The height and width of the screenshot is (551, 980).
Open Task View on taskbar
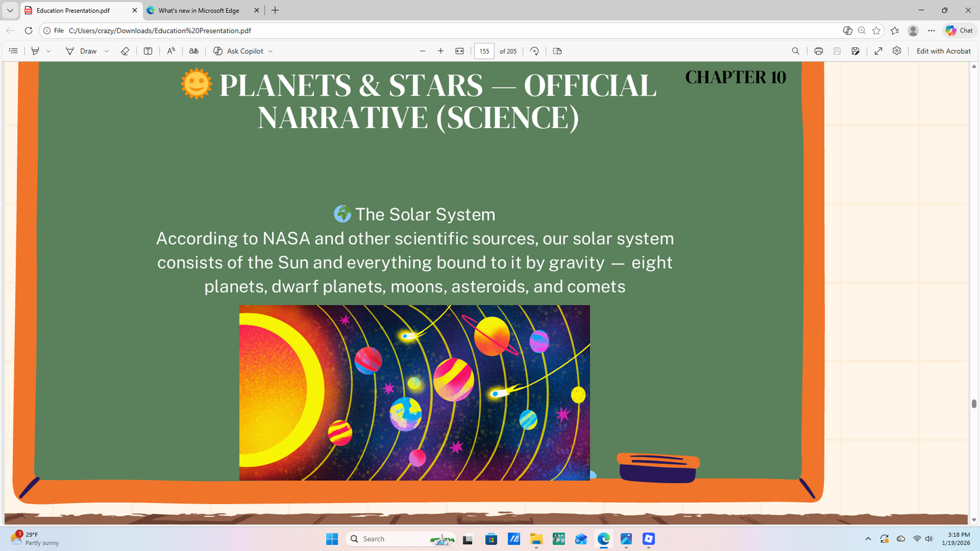[x=468, y=539]
